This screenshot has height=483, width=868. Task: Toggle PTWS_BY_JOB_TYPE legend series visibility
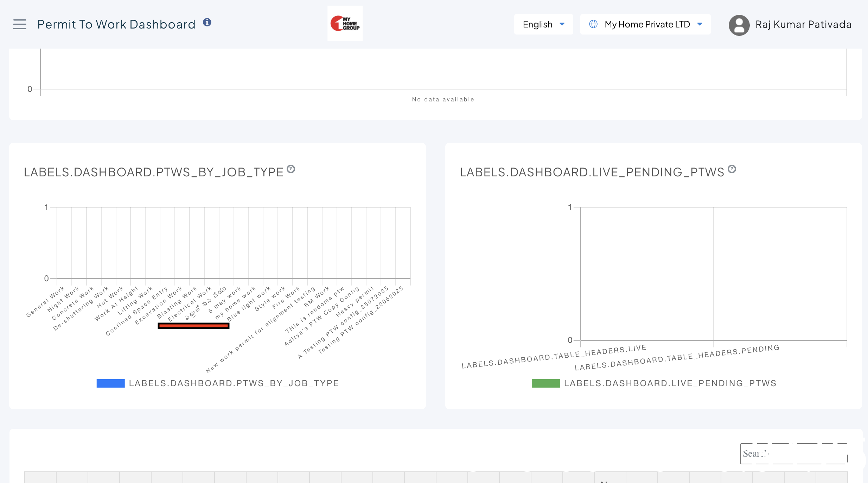pos(234,383)
